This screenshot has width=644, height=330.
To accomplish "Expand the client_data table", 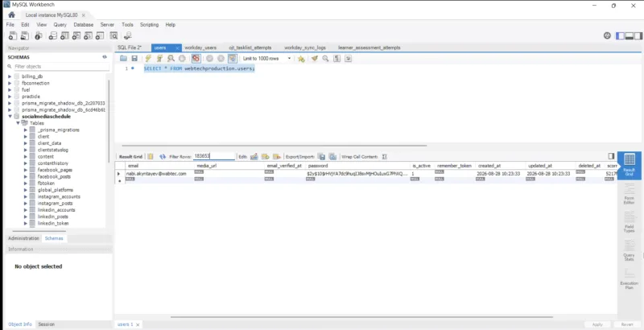I will click(26, 143).
